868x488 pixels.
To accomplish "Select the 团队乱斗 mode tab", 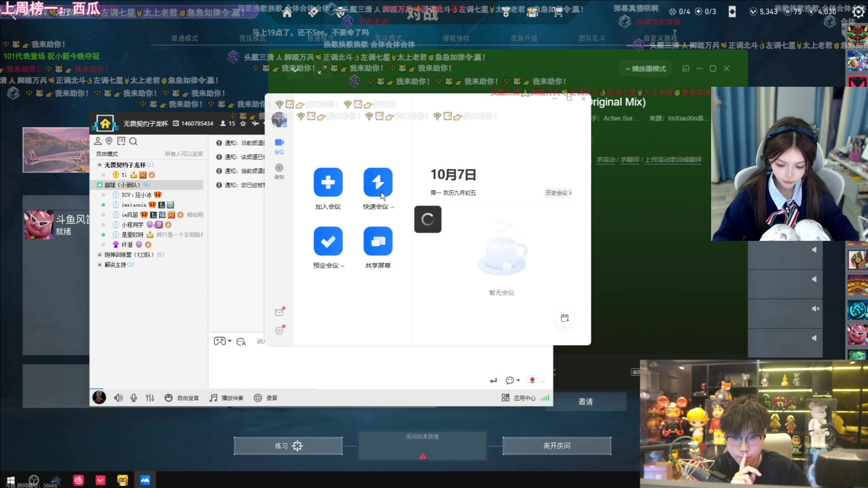I will click(x=591, y=38).
